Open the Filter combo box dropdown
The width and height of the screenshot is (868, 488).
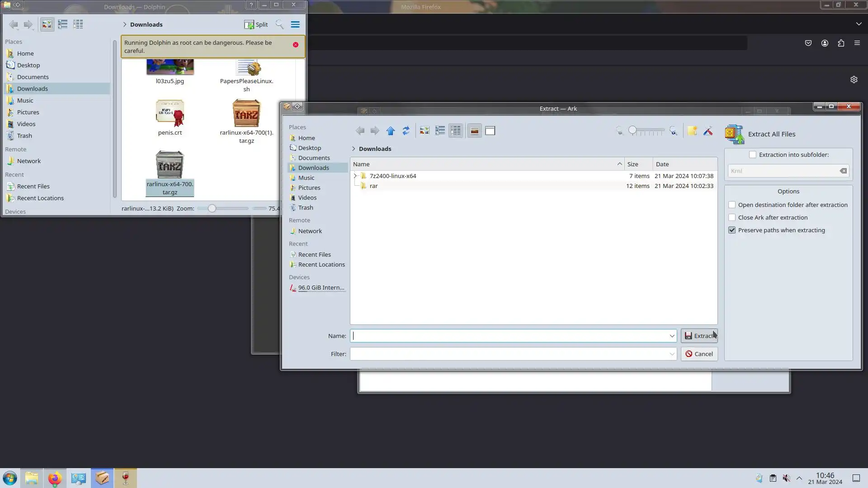[x=672, y=354]
